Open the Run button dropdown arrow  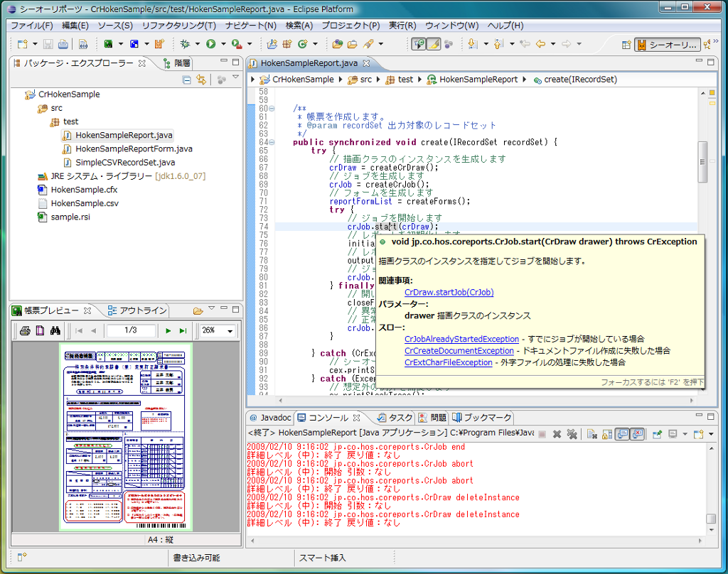coord(223,44)
